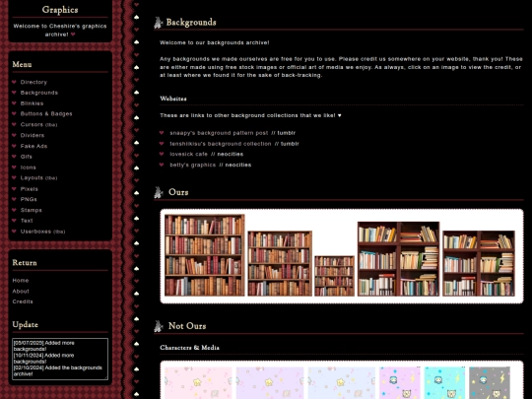Go to the Text graphics page

[27, 221]
